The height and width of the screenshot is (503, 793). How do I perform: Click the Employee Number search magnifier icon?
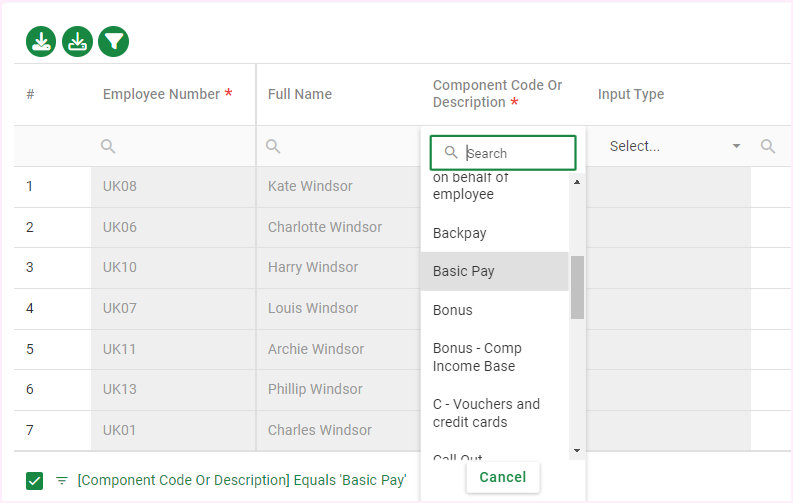click(108, 147)
